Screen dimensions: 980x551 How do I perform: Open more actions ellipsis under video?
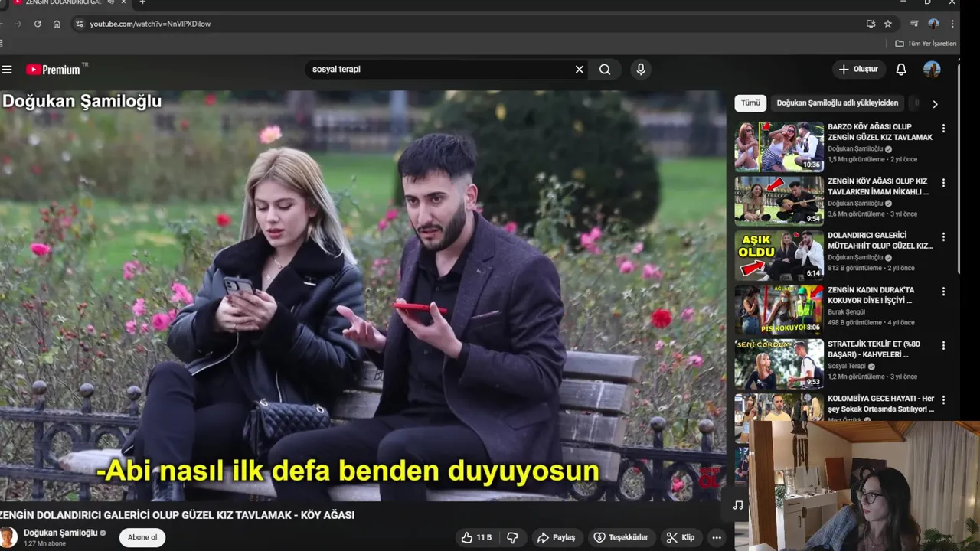[x=717, y=538]
